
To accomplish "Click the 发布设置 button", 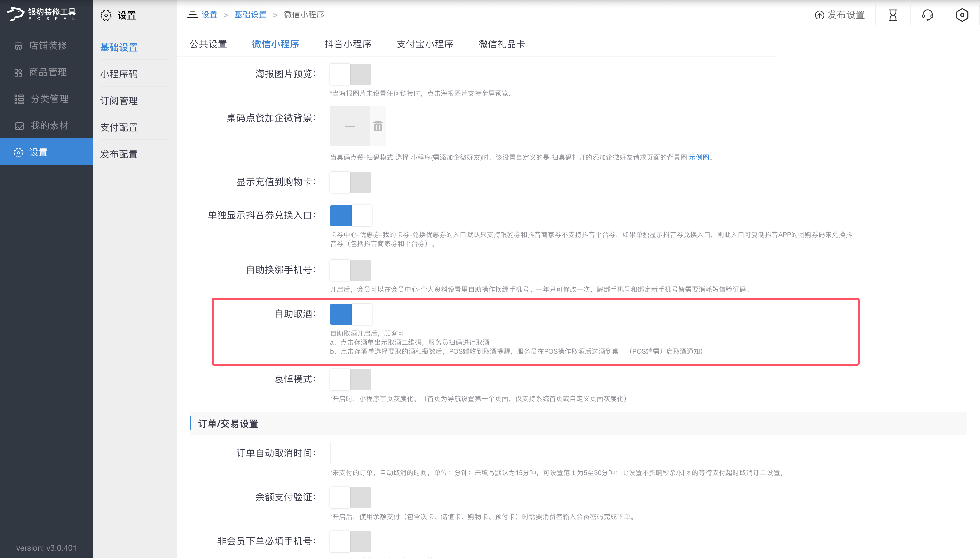I will click(840, 15).
